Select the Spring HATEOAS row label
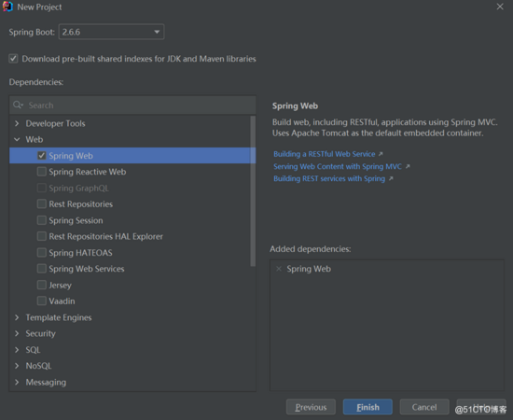Image resolution: width=513 pixels, height=420 pixels. [80, 252]
